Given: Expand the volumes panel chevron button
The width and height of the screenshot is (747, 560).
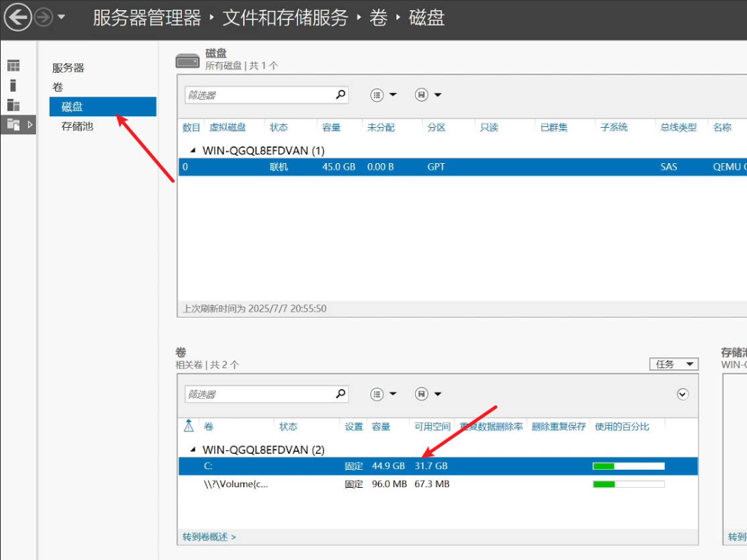Looking at the screenshot, I should 683,394.
